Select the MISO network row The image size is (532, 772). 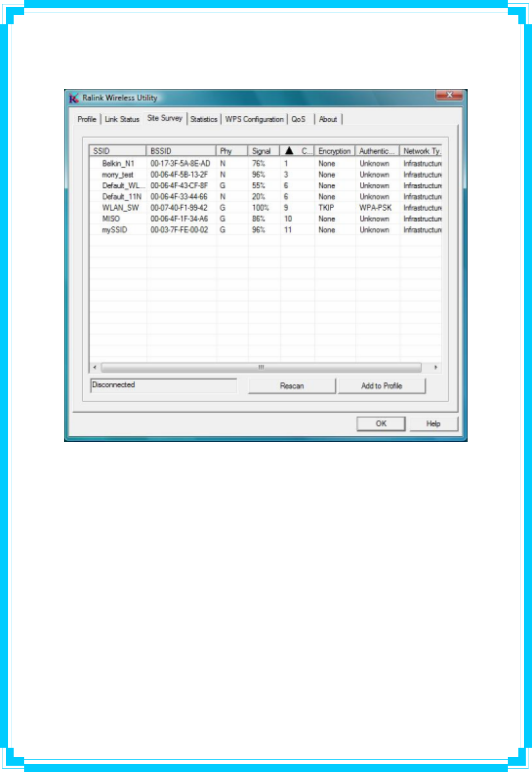point(266,219)
